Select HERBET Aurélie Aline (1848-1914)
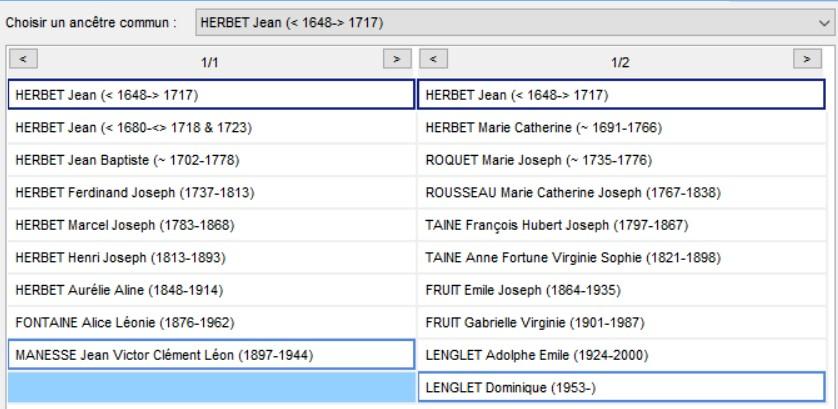Screen dimensions: 838x409 pos(212,290)
